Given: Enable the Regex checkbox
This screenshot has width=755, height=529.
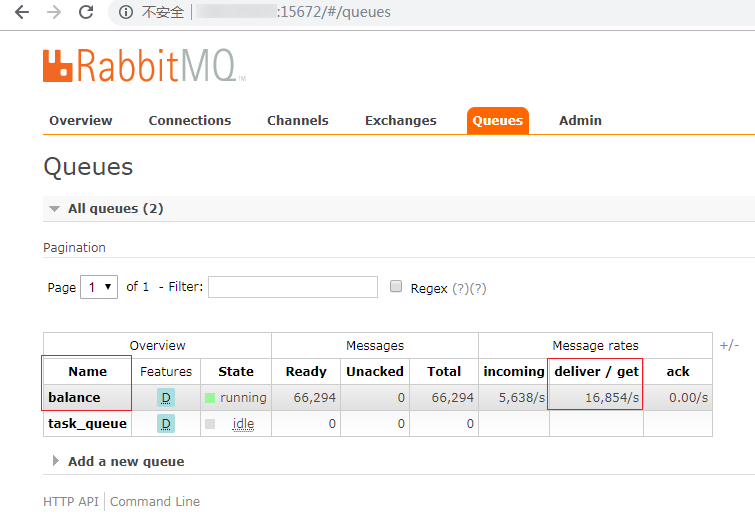Looking at the screenshot, I should click(x=396, y=286).
